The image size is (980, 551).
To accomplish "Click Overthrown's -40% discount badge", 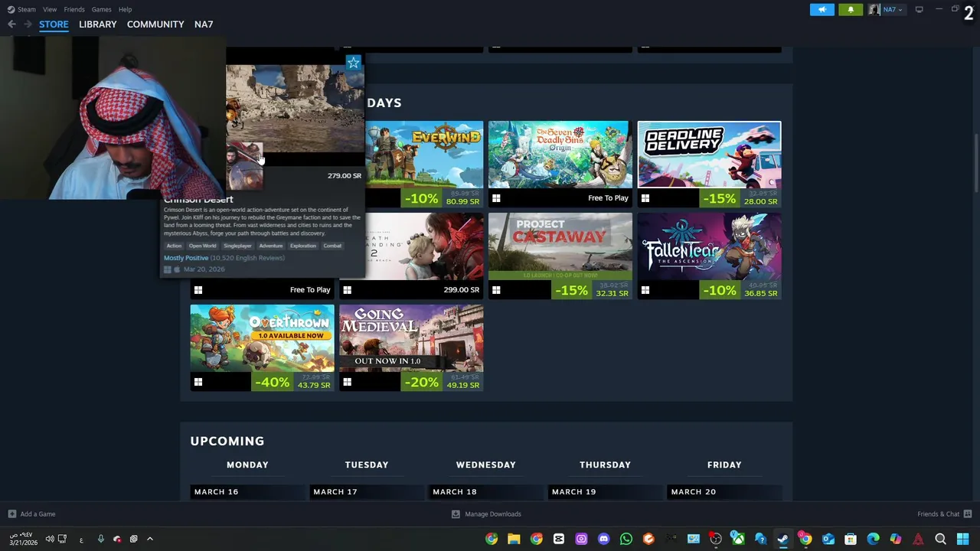I will pyautogui.click(x=273, y=382).
